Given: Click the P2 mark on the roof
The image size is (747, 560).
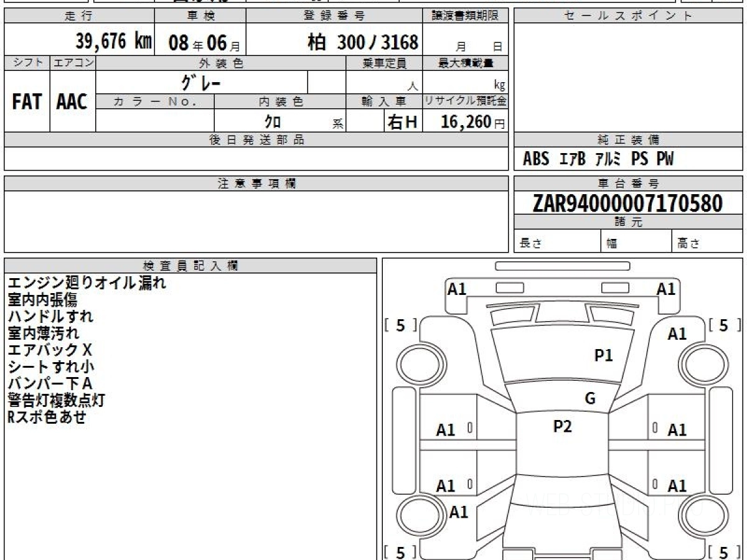Looking at the screenshot, I should [x=563, y=426].
